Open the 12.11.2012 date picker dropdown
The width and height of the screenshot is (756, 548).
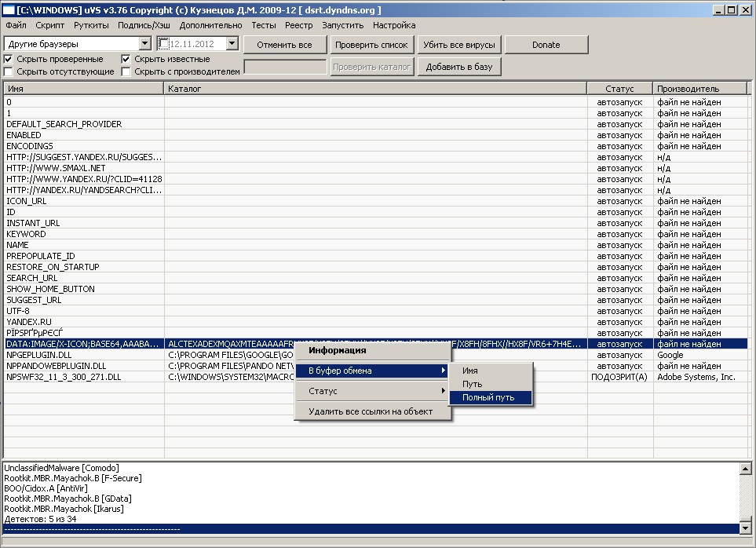[232, 45]
